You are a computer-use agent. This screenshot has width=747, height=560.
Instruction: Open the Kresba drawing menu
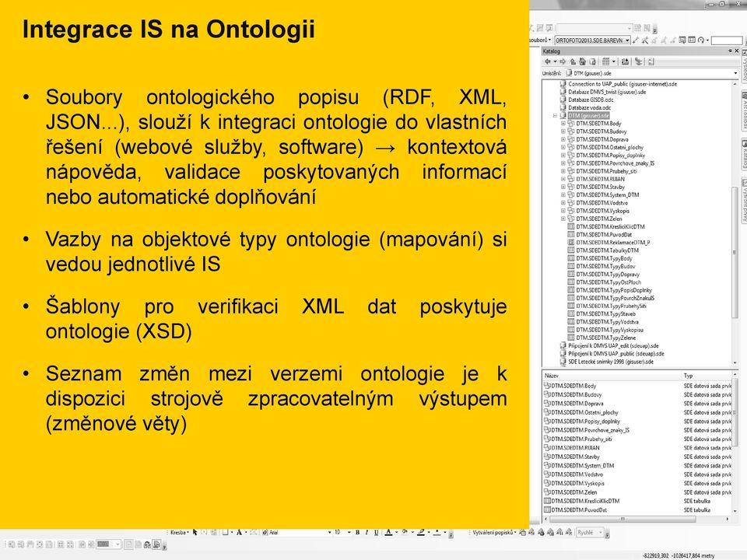point(180,532)
